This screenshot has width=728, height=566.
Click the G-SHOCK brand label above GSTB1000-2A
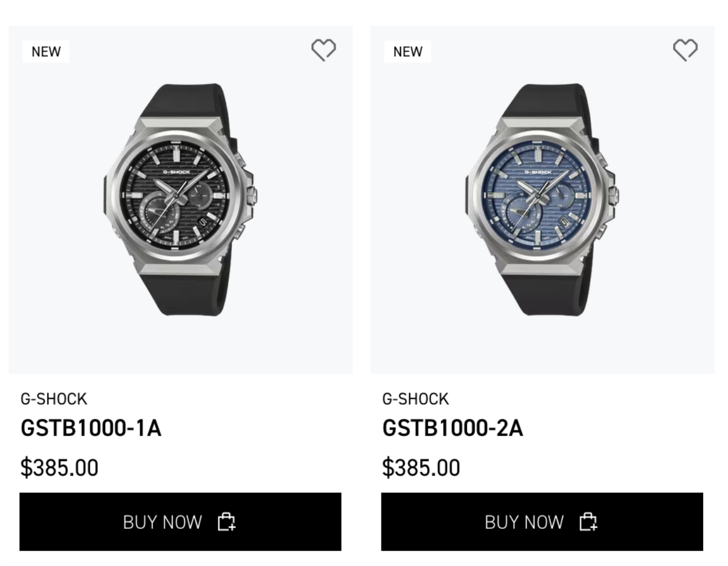(x=416, y=399)
